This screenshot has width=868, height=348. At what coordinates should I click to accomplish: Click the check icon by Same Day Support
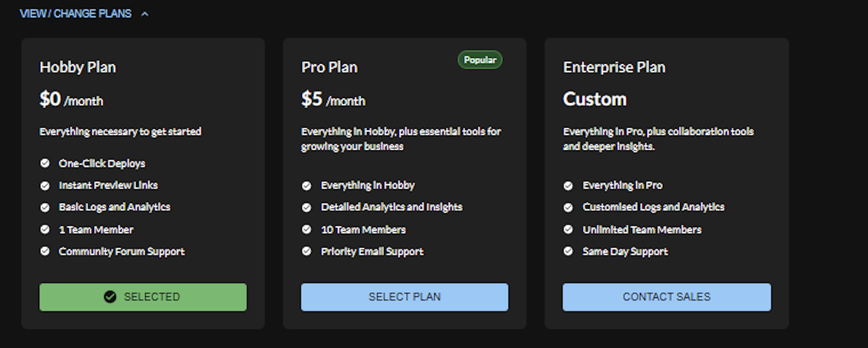[x=568, y=251]
